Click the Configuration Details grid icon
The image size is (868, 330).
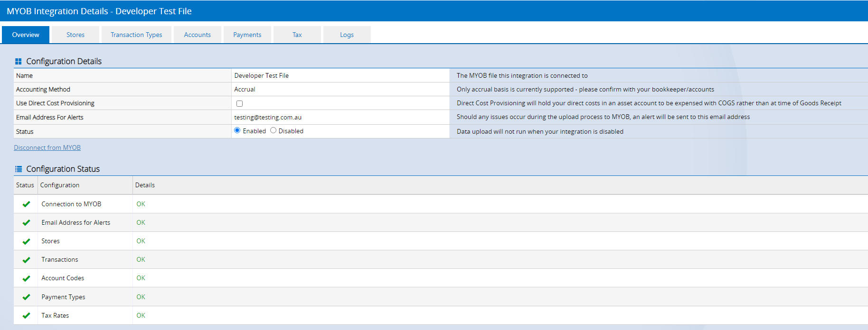(19, 61)
